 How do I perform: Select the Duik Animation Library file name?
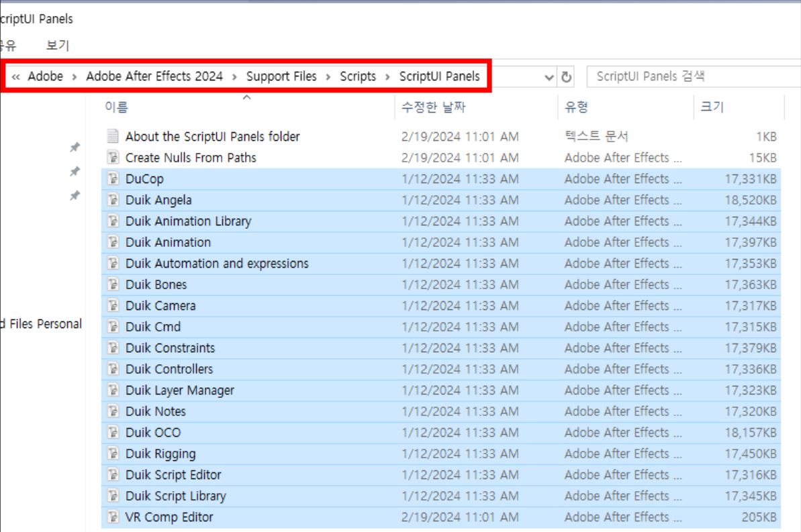pos(189,221)
